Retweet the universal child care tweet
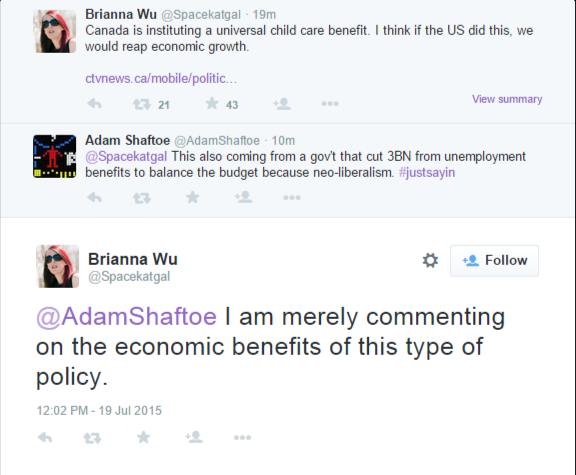Screen dimensions: 576x475 142,105
